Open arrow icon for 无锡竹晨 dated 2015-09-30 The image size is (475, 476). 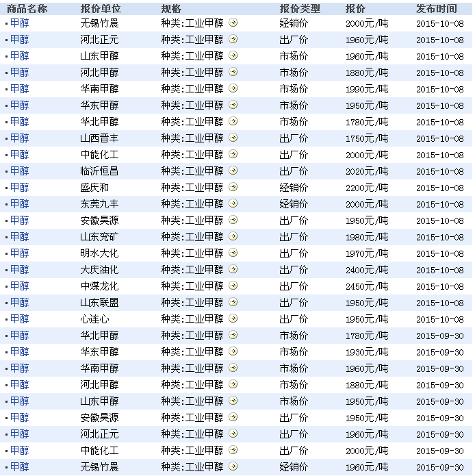point(233,466)
